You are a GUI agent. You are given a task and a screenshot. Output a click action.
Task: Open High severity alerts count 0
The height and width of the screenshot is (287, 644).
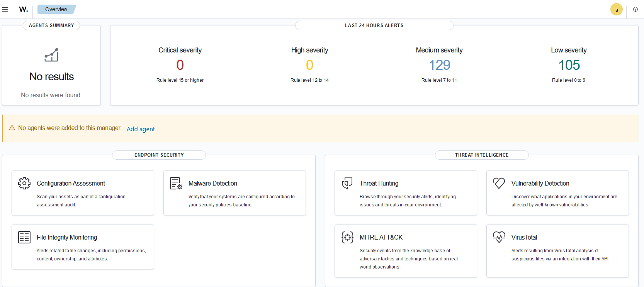pyautogui.click(x=309, y=65)
